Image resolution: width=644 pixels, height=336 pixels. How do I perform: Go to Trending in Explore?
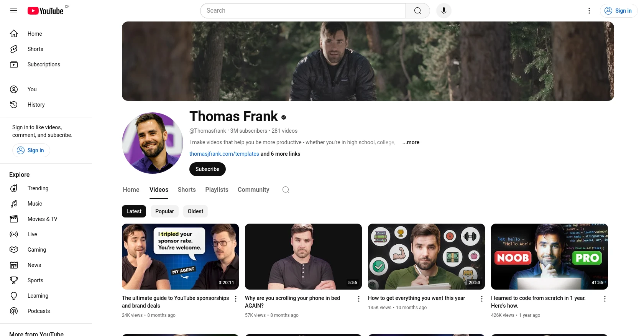(x=38, y=188)
